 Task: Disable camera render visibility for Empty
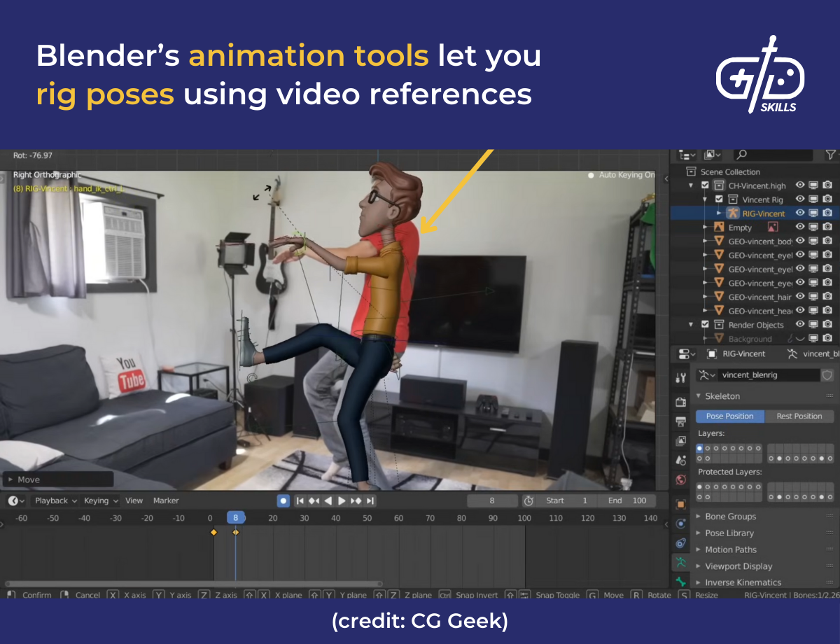(x=828, y=226)
